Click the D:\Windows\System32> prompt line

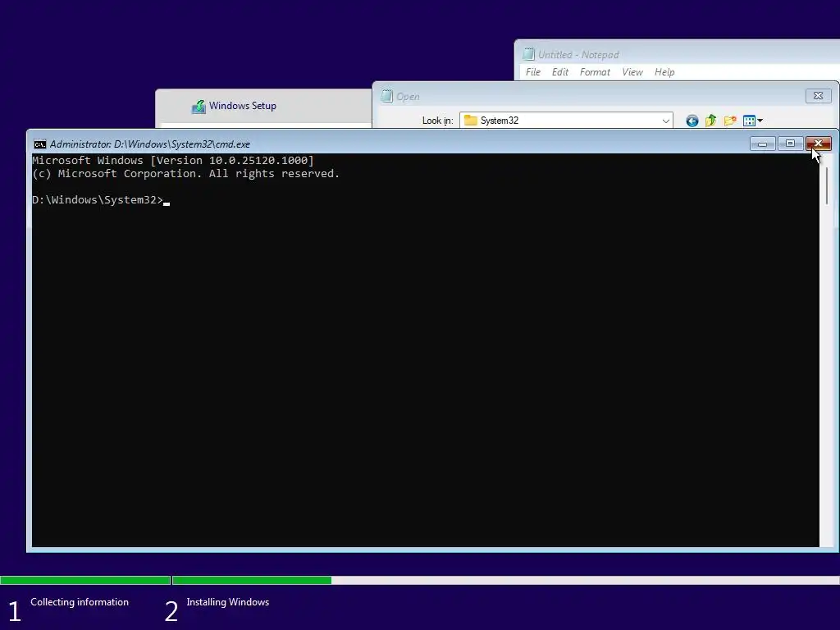[x=101, y=200]
